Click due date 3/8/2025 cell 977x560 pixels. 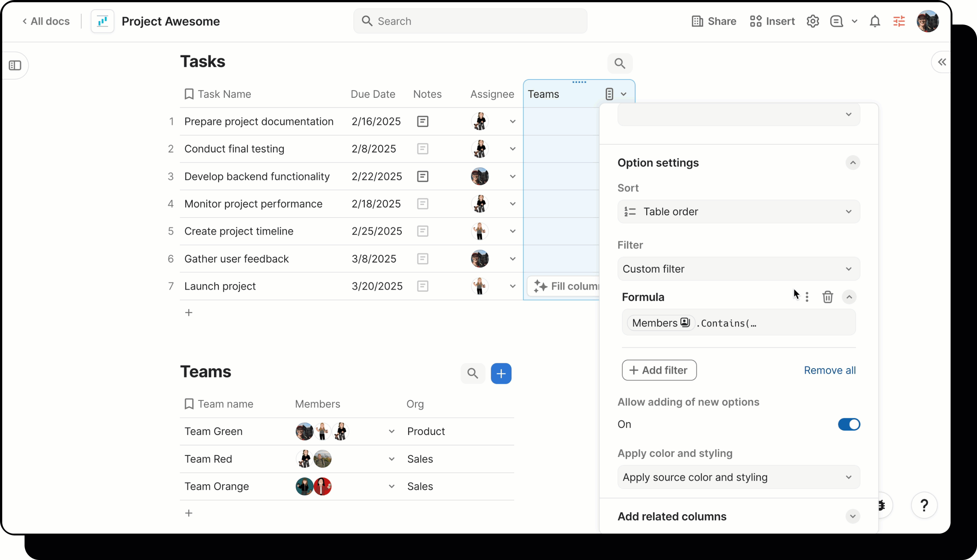click(374, 259)
